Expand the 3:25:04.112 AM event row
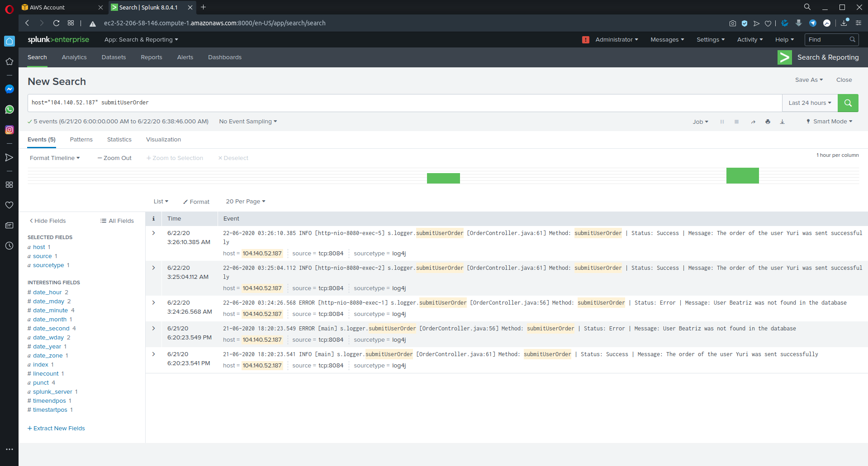Image resolution: width=868 pixels, height=466 pixels. (154, 268)
